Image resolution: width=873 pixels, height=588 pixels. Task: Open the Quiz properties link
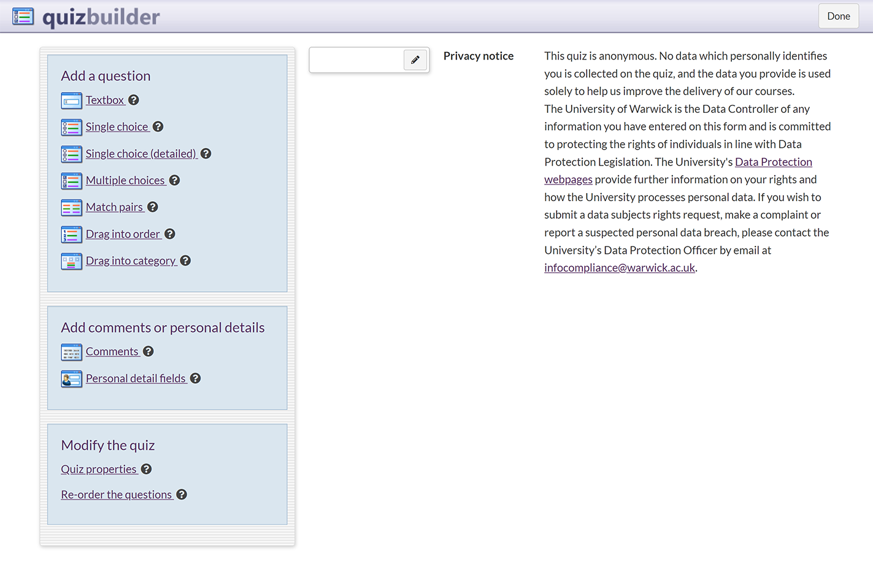pyautogui.click(x=98, y=469)
